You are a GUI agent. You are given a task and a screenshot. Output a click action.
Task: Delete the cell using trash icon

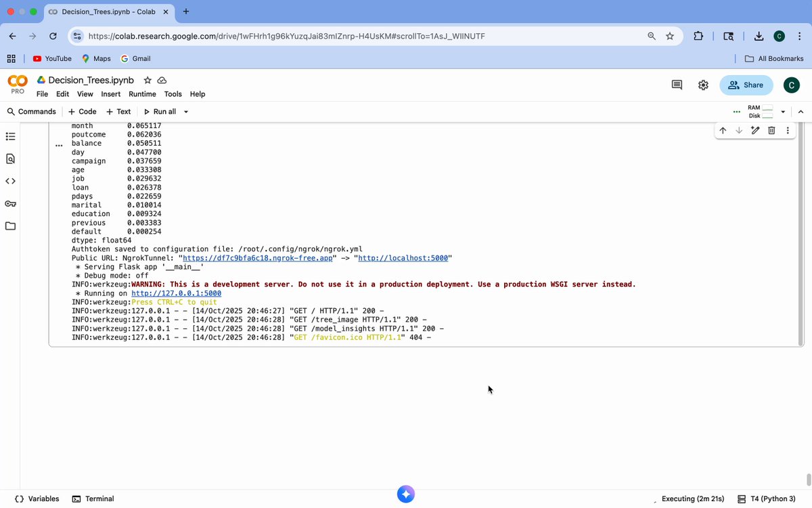[x=771, y=130]
